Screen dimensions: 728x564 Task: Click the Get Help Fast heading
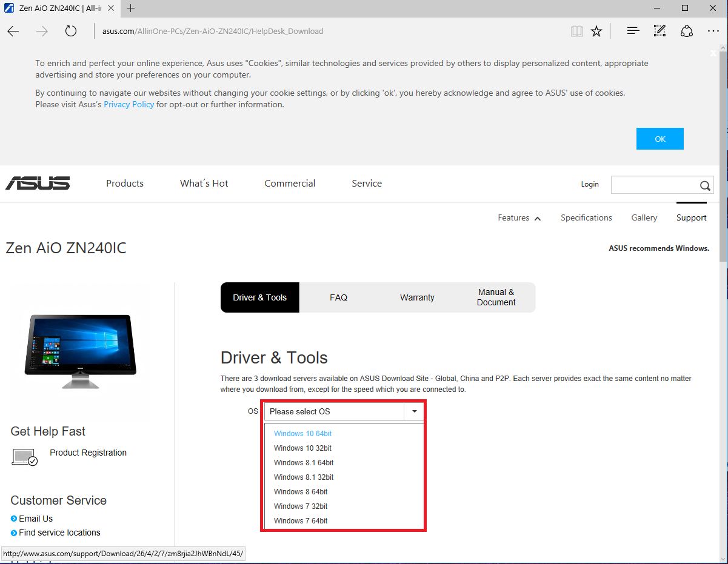pyautogui.click(x=48, y=431)
